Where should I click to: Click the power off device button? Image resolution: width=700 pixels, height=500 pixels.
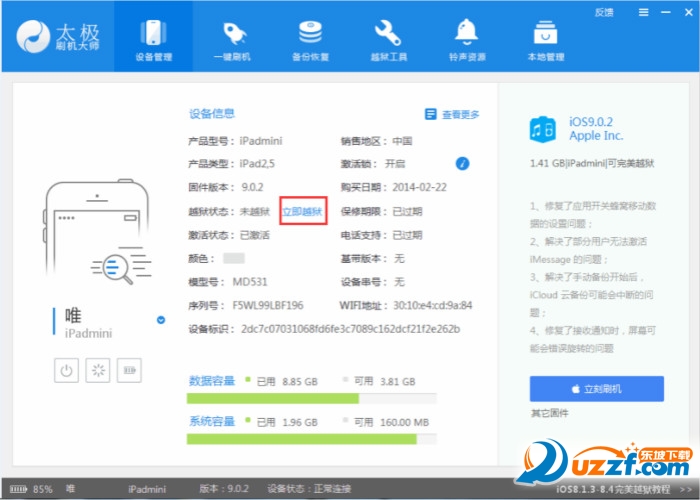point(66,371)
